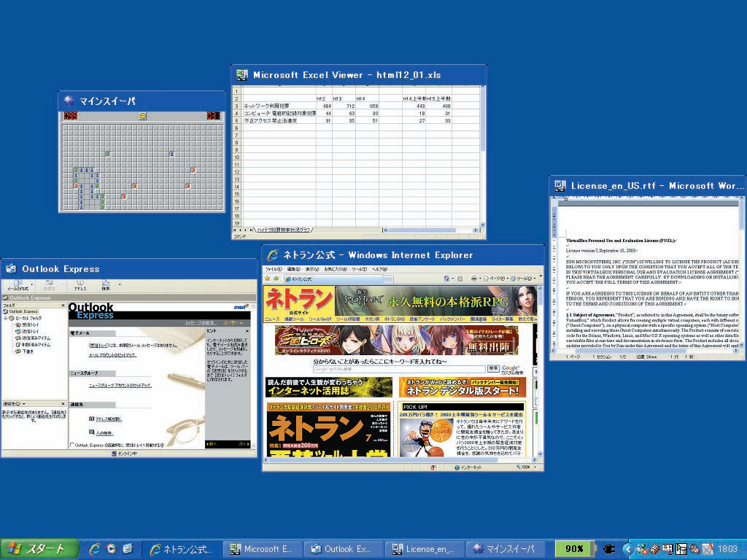Click the Word title bar icon of License_en_US.rtf
The width and height of the screenshot is (747, 560).
(x=560, y=186)
